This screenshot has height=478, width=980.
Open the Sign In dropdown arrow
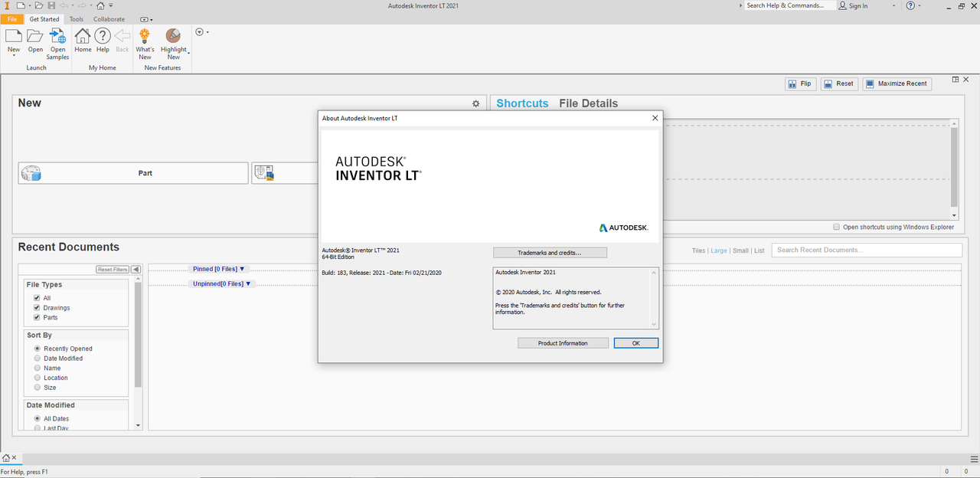(893, 5)
